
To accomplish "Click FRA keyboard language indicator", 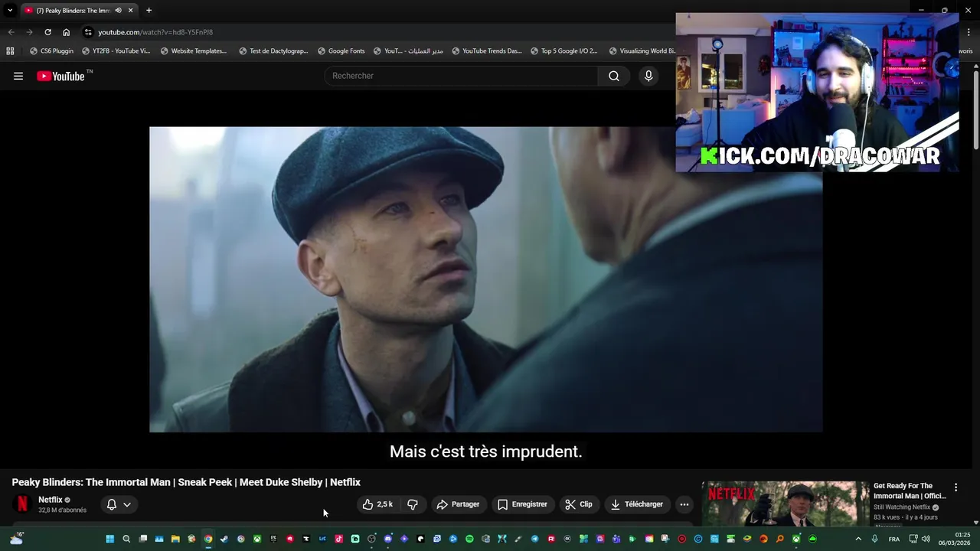I will [x=894, y=539].
